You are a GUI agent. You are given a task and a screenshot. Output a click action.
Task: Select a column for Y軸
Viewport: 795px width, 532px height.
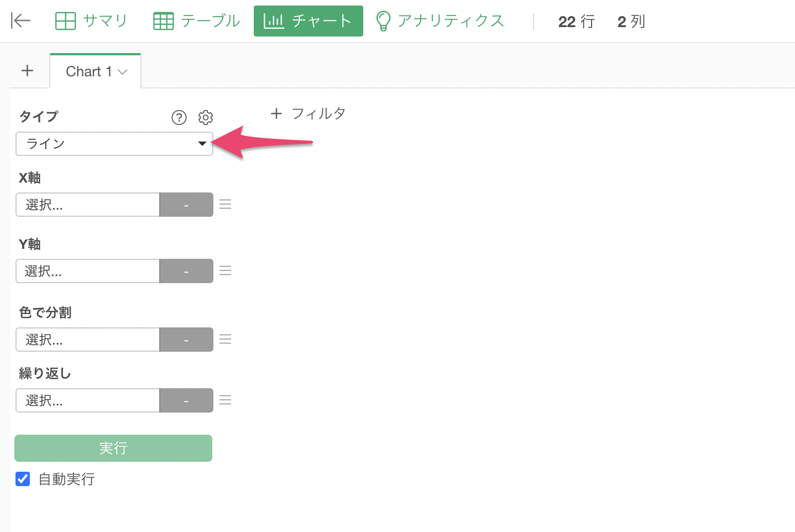88,271
